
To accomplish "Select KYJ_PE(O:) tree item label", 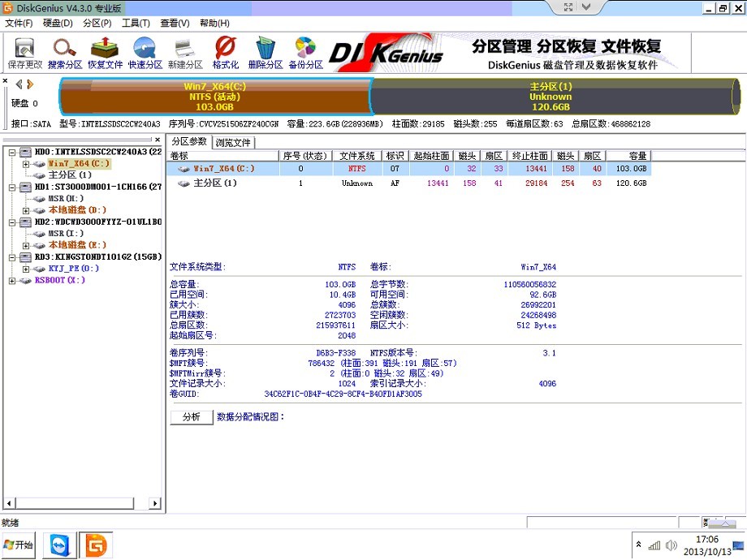I will [x=74, y=268].
